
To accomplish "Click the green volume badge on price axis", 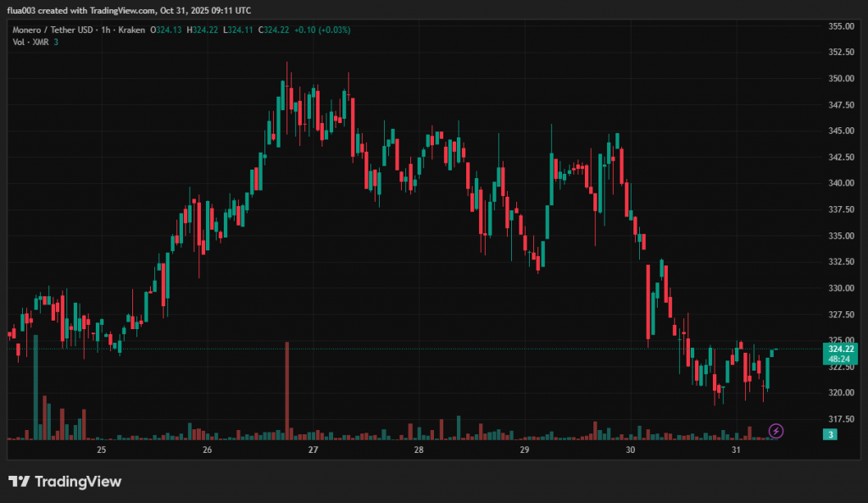I will click(831, 434).
